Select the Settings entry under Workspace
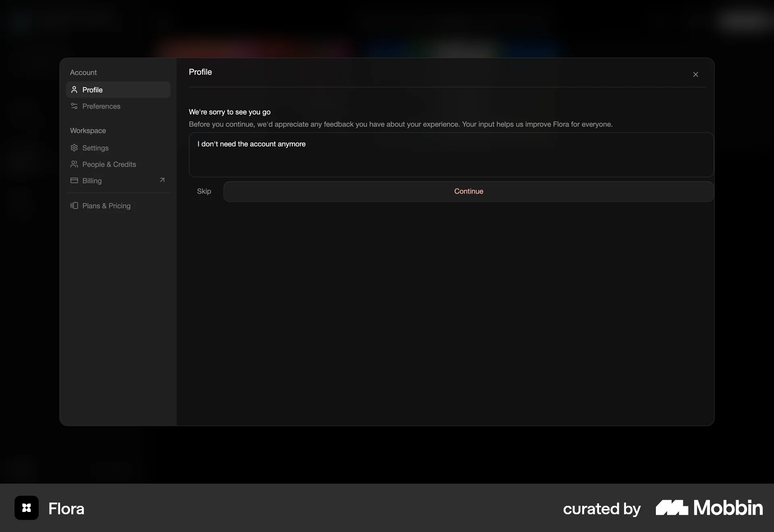The width and height of the screenshot is (774, 532). point(95,148)
